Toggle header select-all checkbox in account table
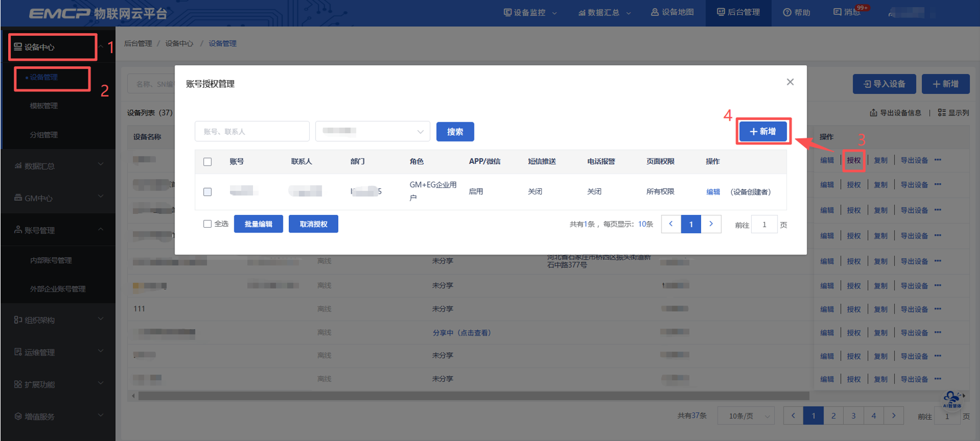 pyautogui.click(x=208, y=162)
